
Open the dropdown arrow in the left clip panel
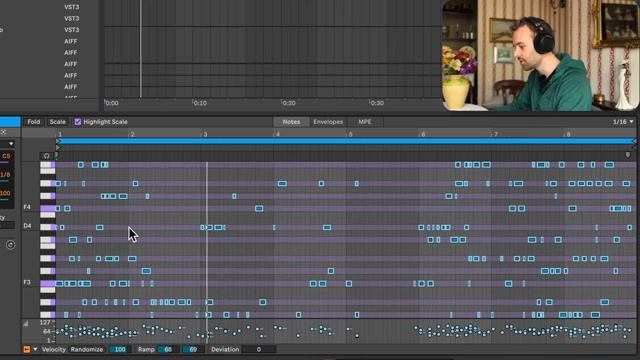(x=11, y=144)
